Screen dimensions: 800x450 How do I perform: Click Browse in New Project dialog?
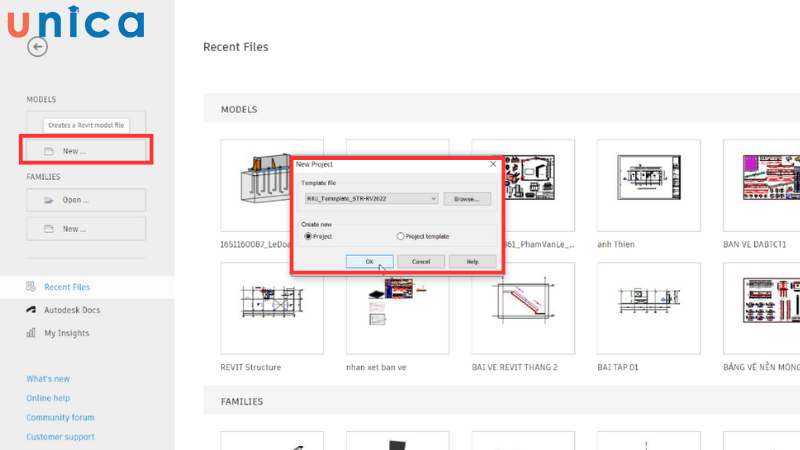pyautogui.click(x=467, y=199)
